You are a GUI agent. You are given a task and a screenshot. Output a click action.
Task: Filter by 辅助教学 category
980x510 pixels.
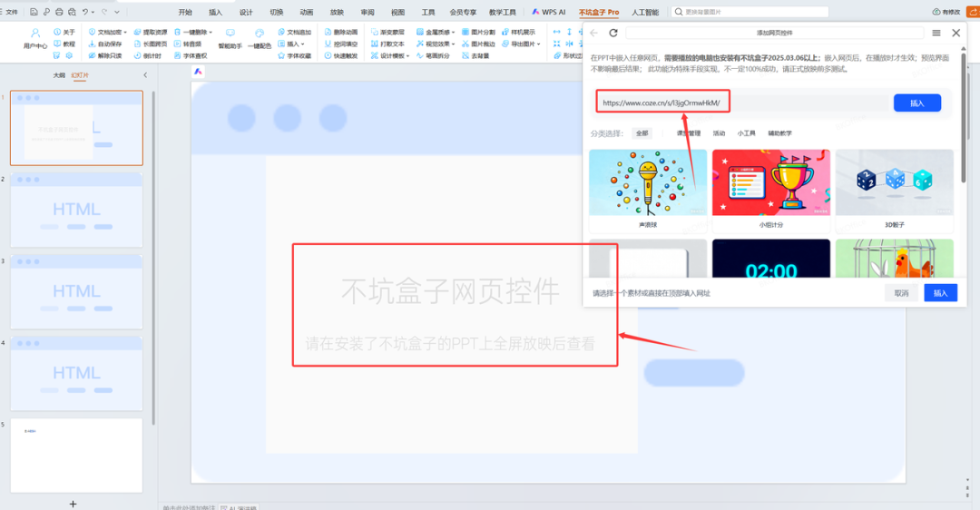click(780, 133)
